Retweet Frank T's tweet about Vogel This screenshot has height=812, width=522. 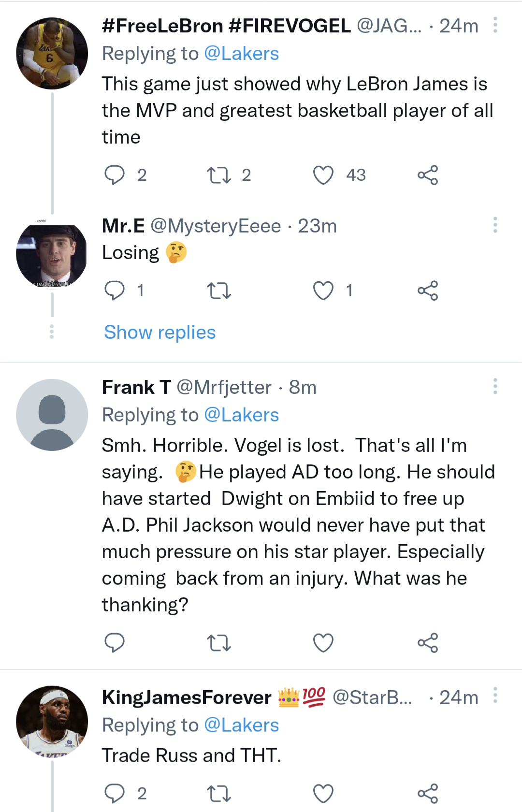click(x=219, y=643)
